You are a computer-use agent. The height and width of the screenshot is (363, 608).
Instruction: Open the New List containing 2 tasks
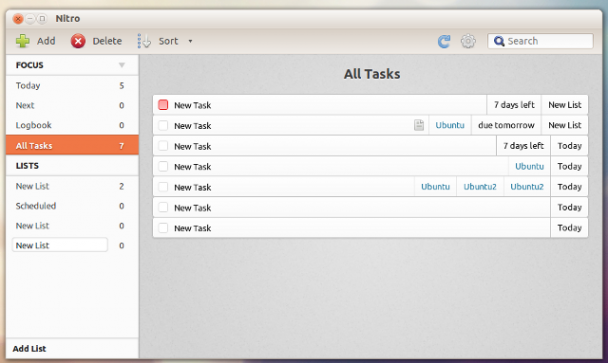click(x=72, y=186)
